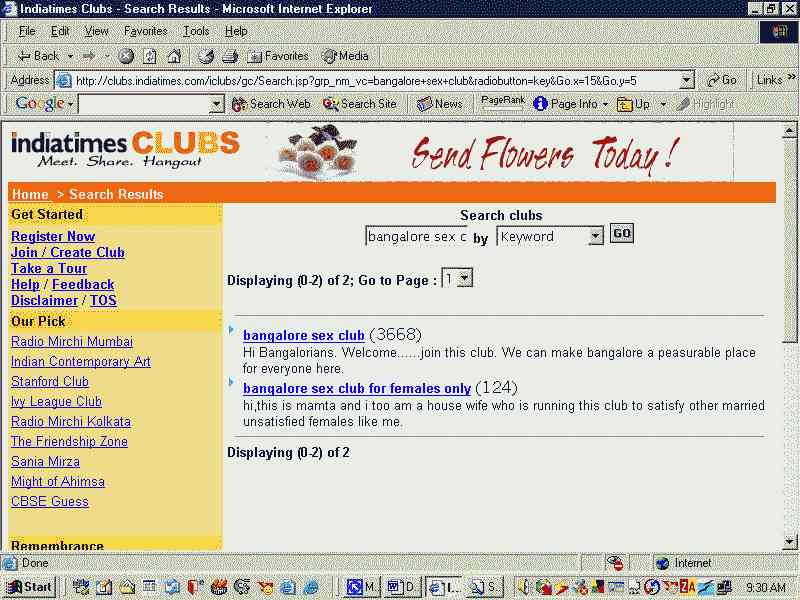Image resolution: width=800 pixels, height=600 pixels.
Task: Refresh the page with the Refresh icon
Action: coord(149,56)
